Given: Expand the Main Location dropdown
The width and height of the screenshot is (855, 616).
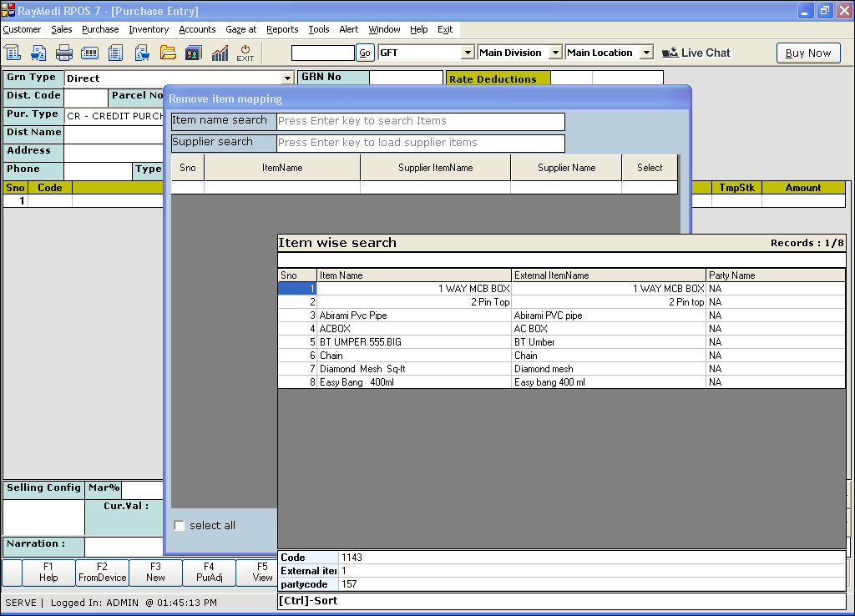Looking at the screenshot, I should pyautogui.click(x=646, y=53).
